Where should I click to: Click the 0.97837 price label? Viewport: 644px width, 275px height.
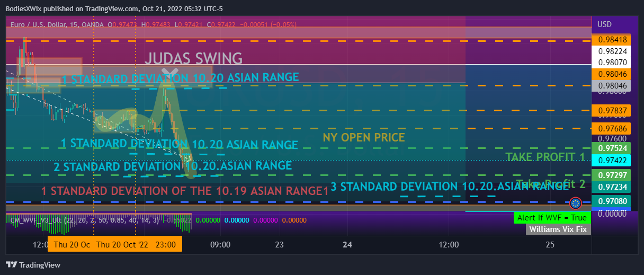coord(612,110)
